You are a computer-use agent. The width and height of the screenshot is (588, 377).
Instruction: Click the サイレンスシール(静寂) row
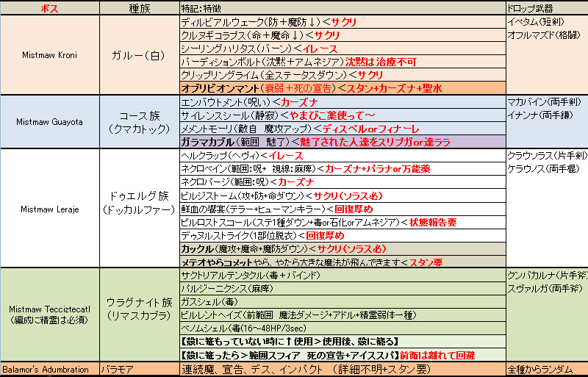pyautogui.click(x=343, y=115)
